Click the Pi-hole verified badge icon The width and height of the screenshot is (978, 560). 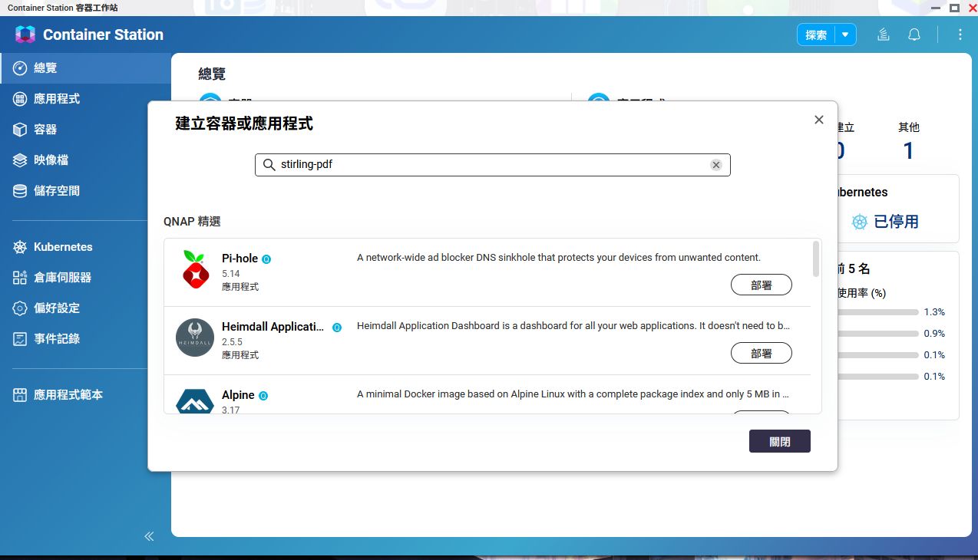[266, 259]
